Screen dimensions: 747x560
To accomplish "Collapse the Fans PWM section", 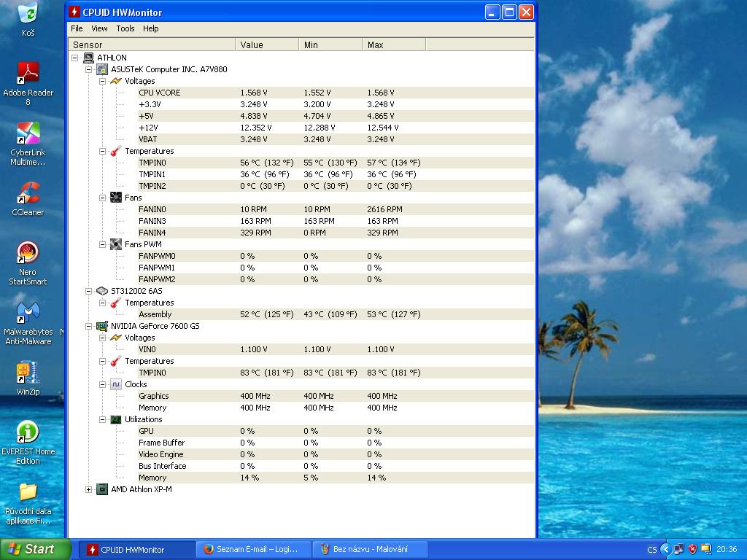I will (103, 244).
